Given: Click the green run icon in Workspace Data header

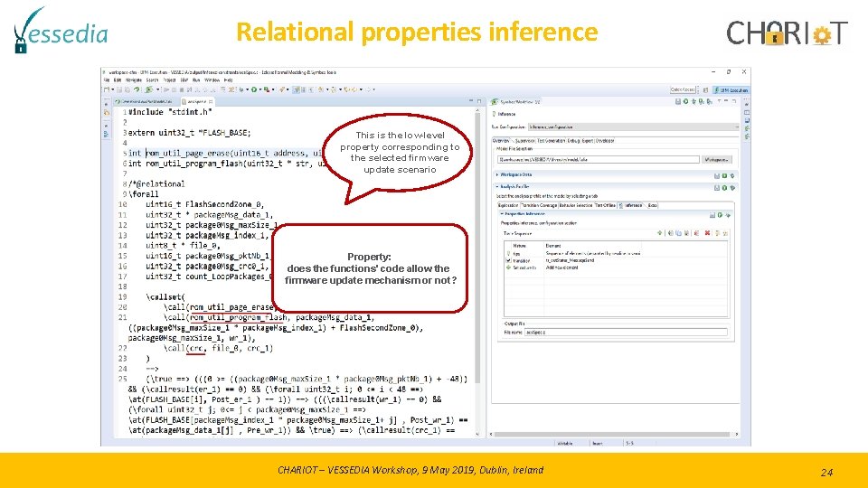Looking at the screenshot, I should [724, 176].
